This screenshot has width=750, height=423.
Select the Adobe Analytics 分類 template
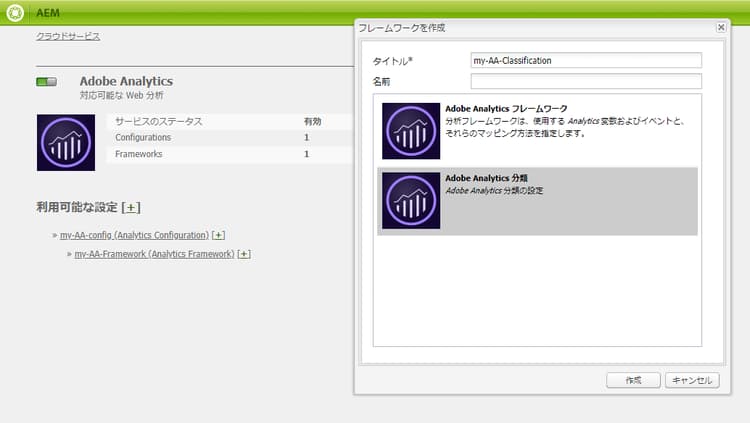537,201
